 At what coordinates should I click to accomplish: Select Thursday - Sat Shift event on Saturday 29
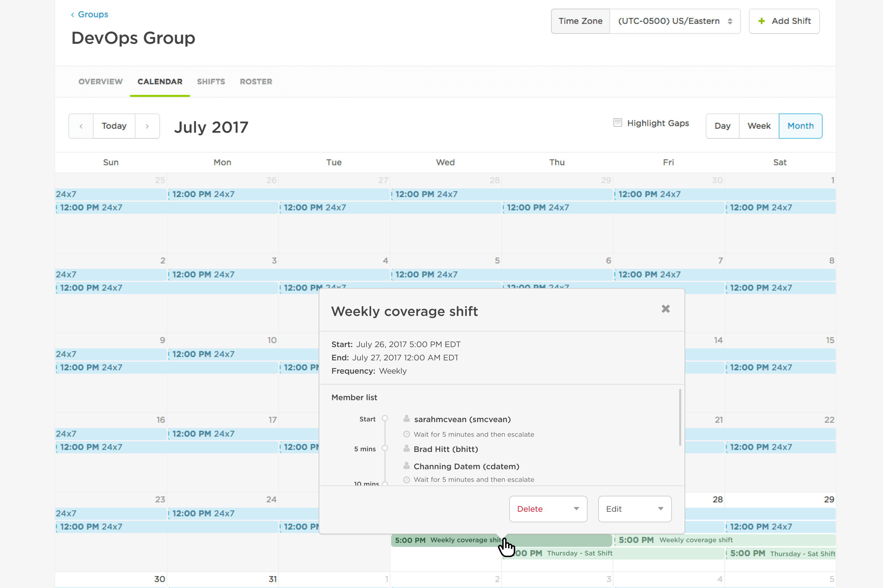coord(781,553)
